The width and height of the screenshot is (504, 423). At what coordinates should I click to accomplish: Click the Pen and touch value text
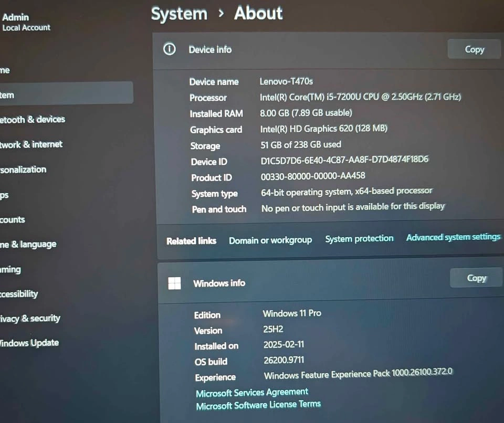pyautogui.click(x=353, y=207)
